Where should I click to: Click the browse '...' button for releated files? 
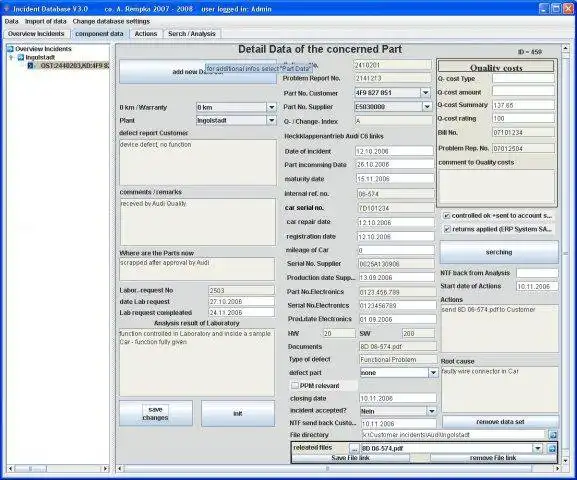tap(354, 448)
